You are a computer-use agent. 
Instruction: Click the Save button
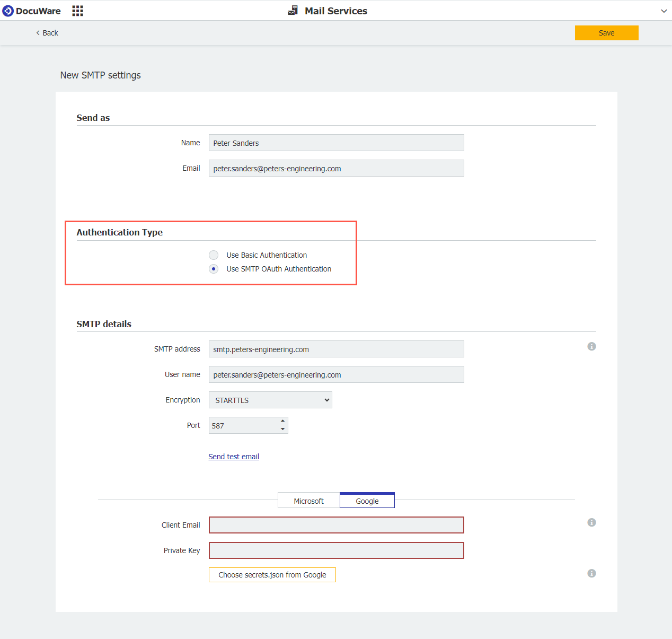[606, 32]
